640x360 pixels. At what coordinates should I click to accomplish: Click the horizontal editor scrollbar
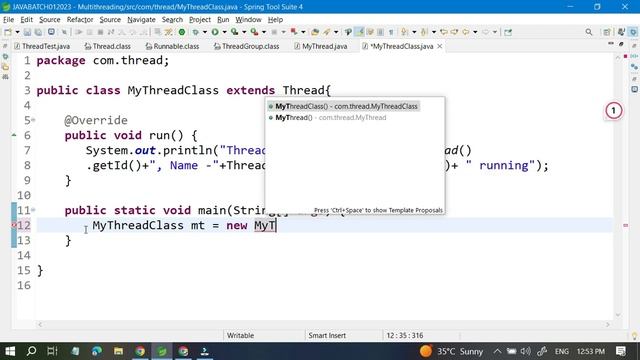(324, 324)
